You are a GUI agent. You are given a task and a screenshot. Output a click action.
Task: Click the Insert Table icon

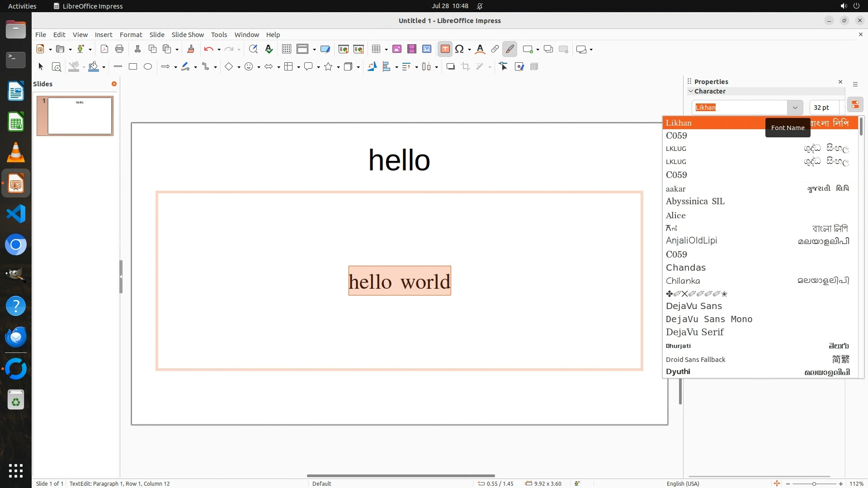pyautogui.click(x=376, y=49)
